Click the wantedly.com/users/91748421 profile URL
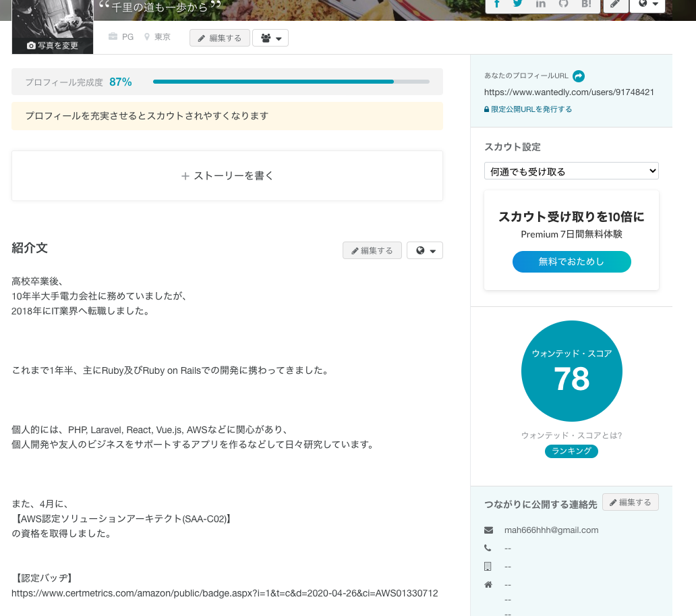 (x=569, y=92)
